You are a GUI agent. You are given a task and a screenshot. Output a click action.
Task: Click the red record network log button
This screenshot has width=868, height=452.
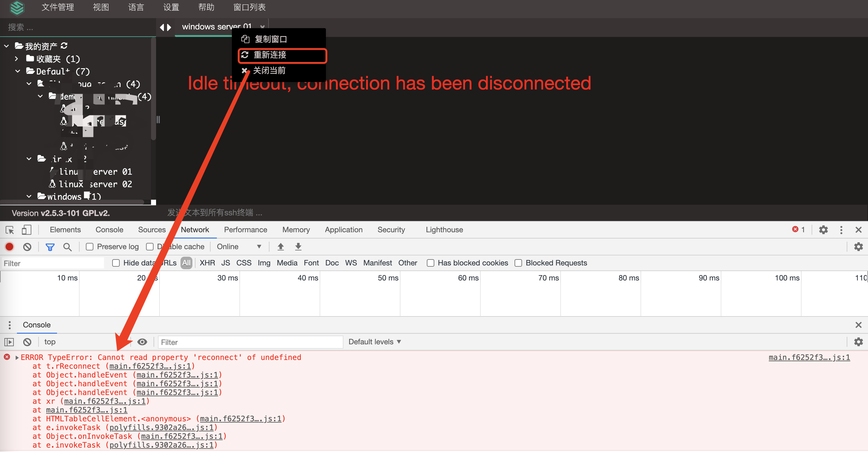[9, 247]
